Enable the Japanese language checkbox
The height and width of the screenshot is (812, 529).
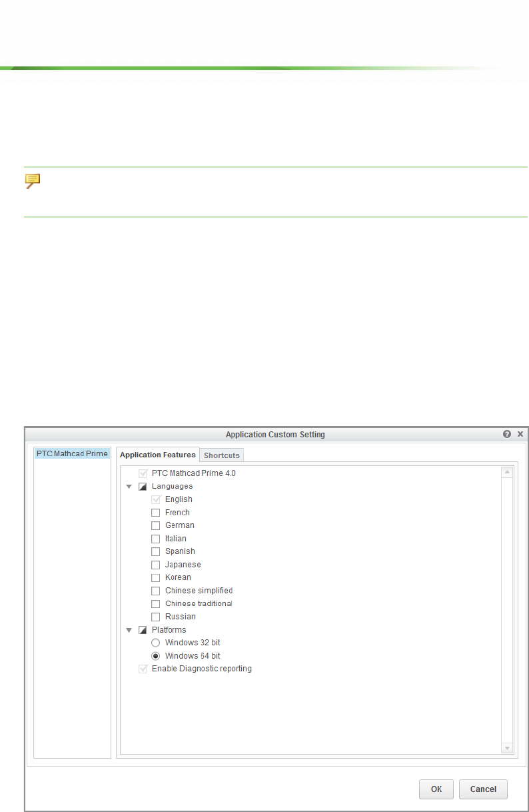point(156,565)
